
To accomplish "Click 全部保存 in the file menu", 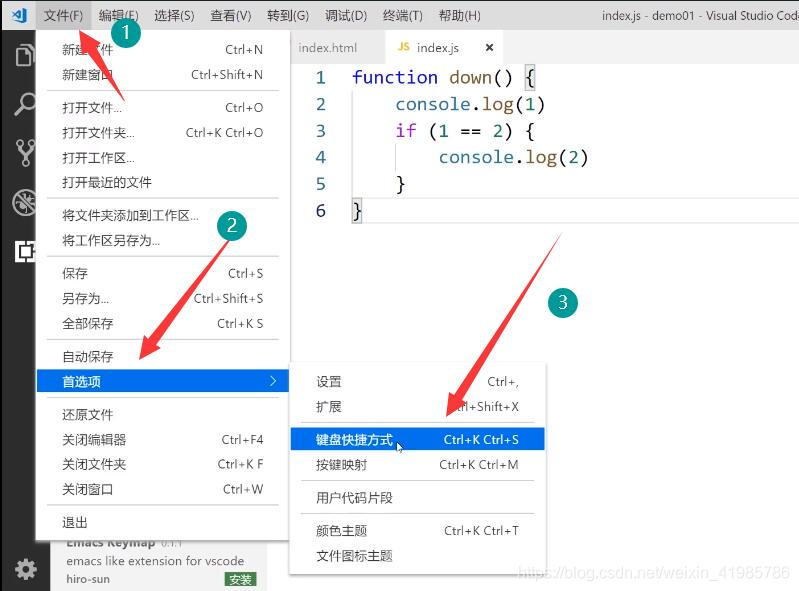I will [163, 324].
